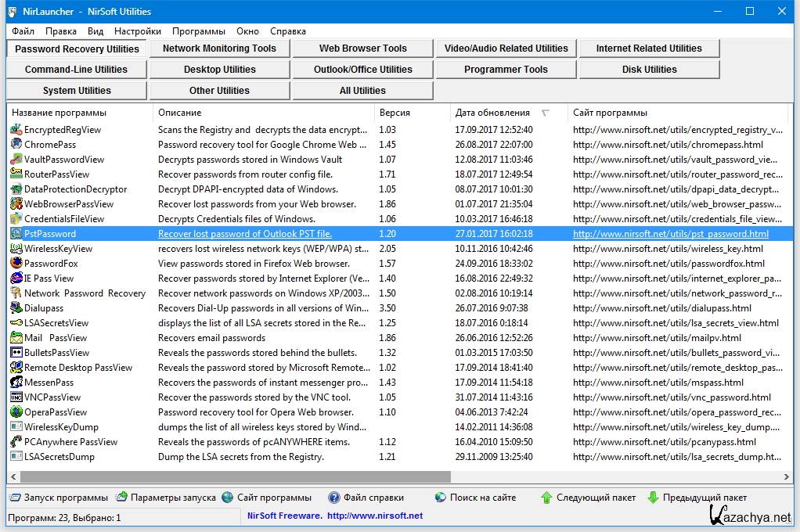Sort list by Версия column
The height and width of the screenshot is (532, 800).
(x=395, y=113)
